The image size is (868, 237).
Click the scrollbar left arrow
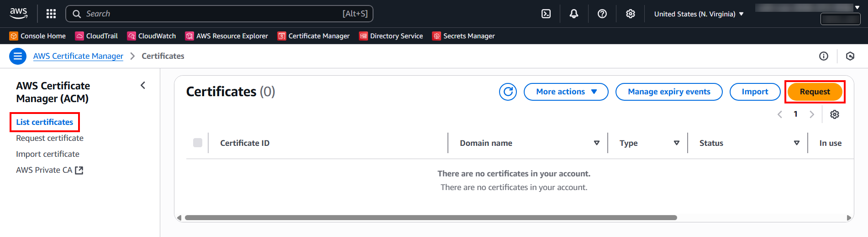pos(179,218)
